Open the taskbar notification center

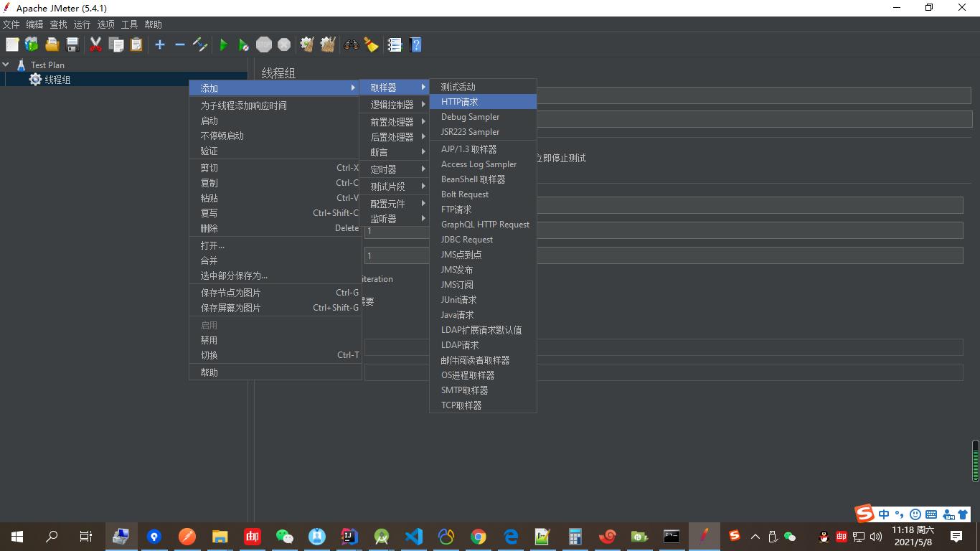coord(956,536)
